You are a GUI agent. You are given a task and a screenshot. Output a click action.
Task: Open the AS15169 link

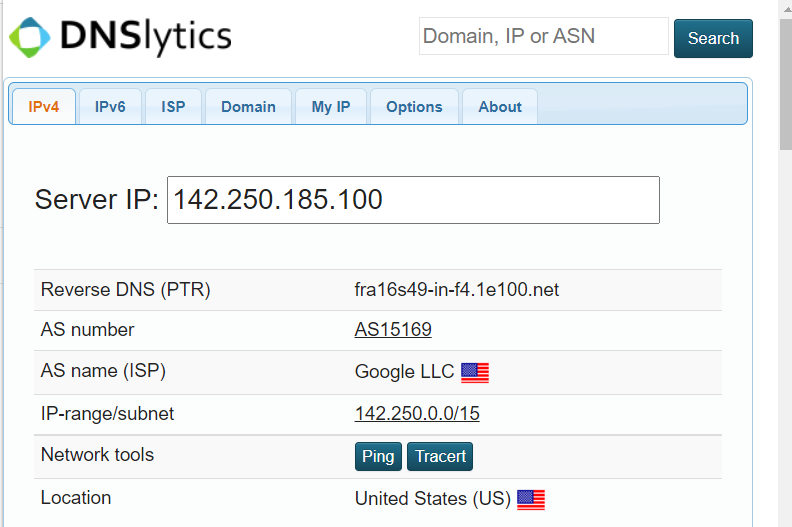click(393, 329)
